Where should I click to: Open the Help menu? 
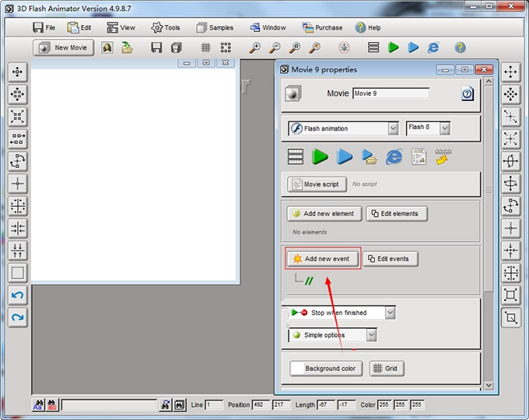(x=368, y=28)
